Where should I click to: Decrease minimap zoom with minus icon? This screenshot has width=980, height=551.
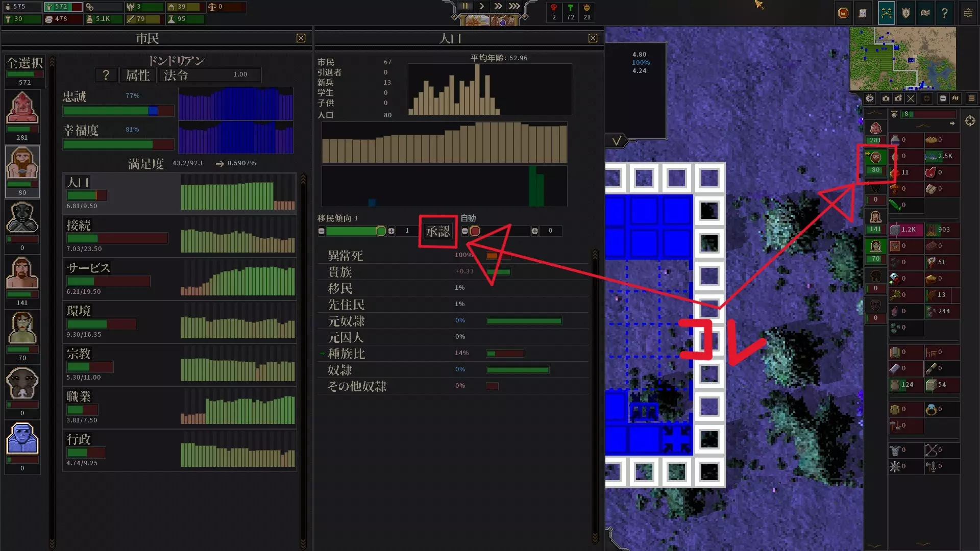(x=943, y=98)
